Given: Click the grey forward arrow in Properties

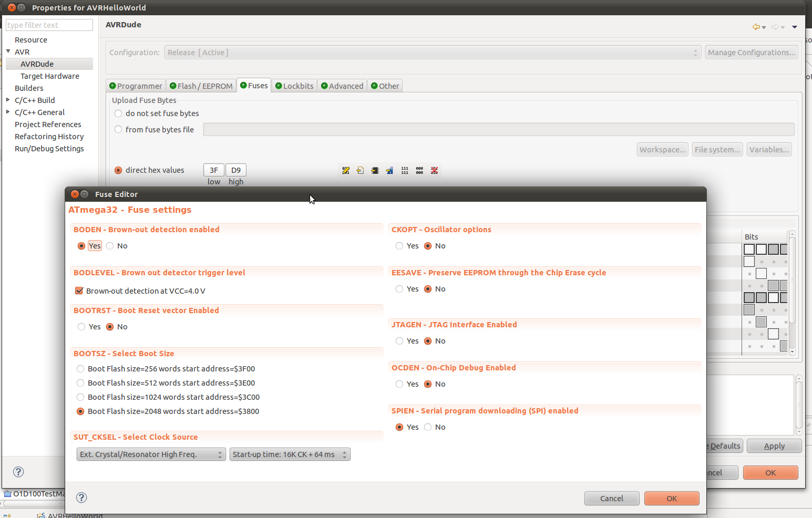Looking at the screenshot, I should pyautogui.click(x=775, y=27).
